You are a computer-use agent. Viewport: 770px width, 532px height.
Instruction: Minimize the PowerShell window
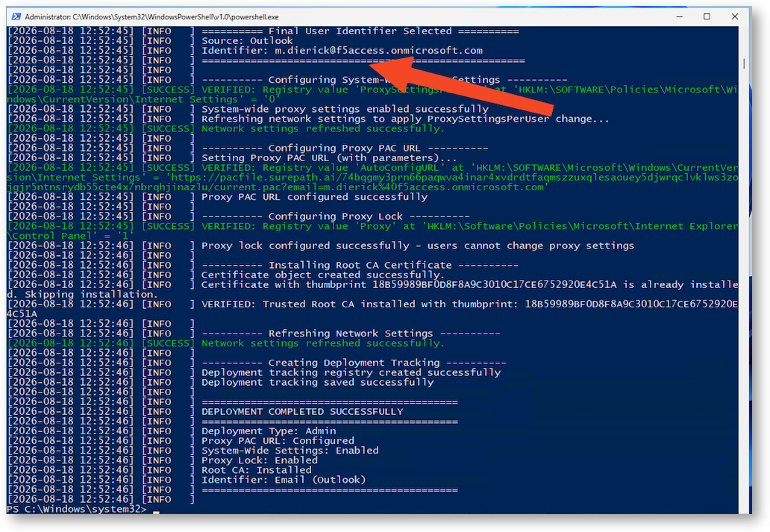click(679, 16)
